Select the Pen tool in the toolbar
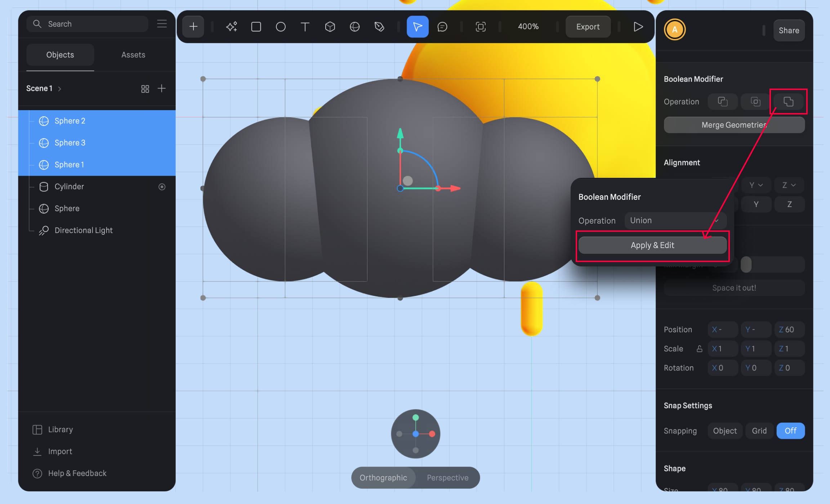 pyautogui.click(x=379, y=26)
